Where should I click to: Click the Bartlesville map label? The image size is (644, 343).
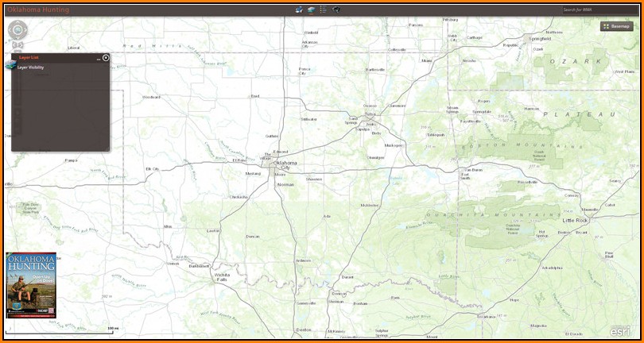[375, 70]
